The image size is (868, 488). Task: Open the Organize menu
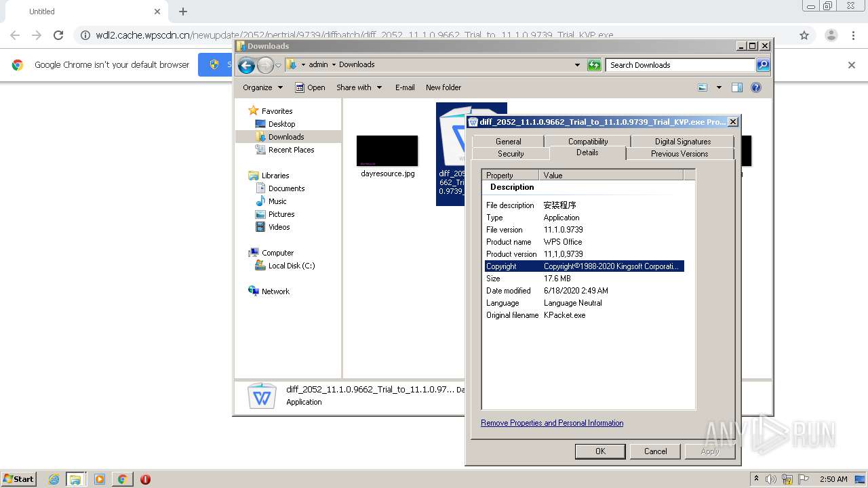263,87
